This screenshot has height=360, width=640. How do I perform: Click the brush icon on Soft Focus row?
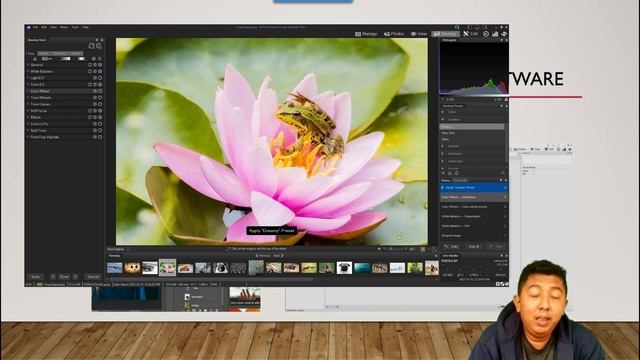point(90,111)
